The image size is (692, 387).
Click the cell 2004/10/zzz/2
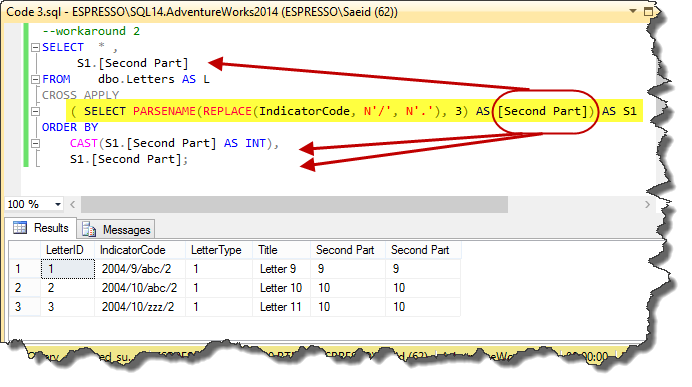[x=140, y=307]
